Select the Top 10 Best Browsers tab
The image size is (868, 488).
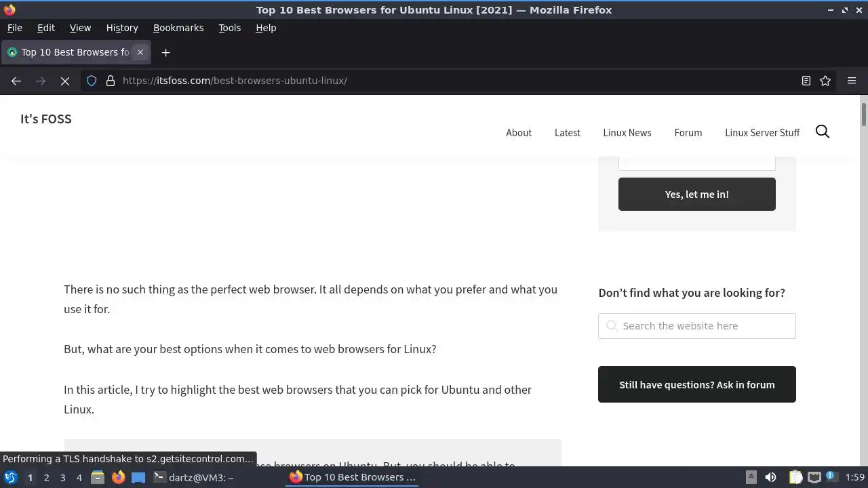pyautogui.click(x=75, y=52)
